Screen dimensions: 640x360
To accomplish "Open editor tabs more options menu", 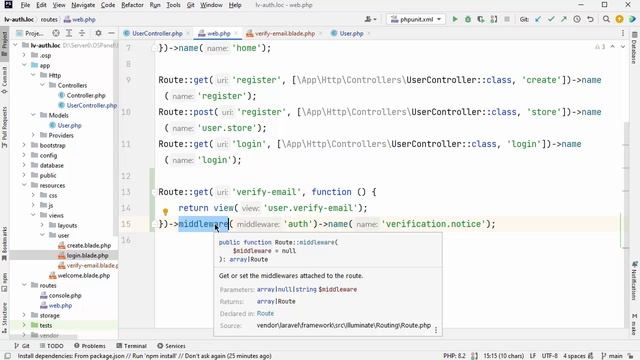I will 623,33.
